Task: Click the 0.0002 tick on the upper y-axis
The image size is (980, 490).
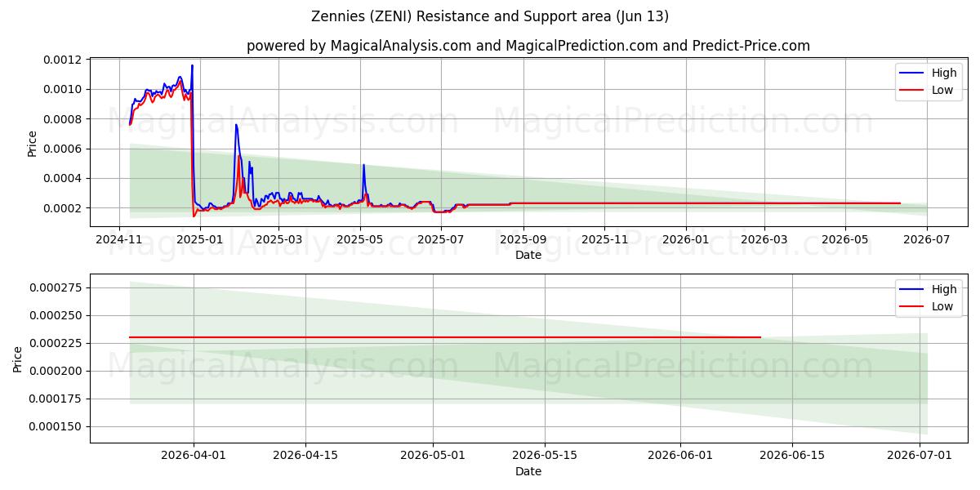Action: (64, 208)
